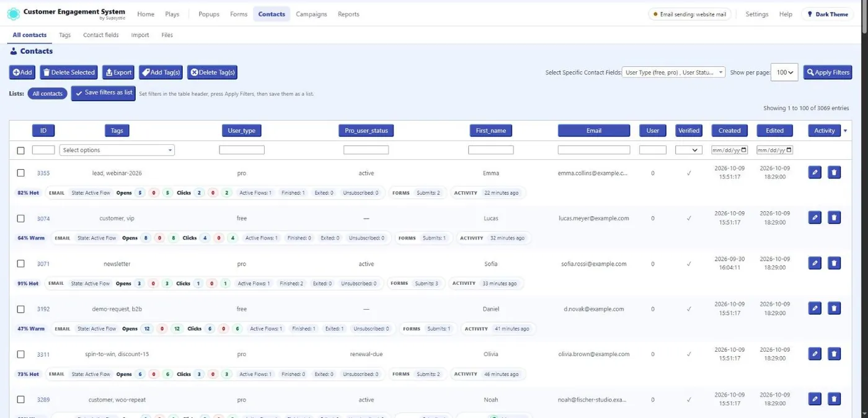This screenshot has height=418, width=868.
Task: Click the Contacts heading person icon
Action: 14,51
